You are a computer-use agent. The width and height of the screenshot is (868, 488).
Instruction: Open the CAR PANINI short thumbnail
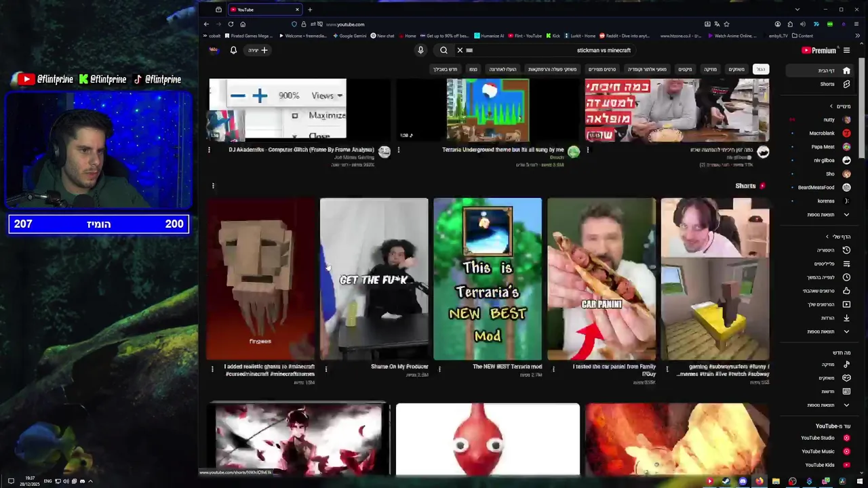click(601, 279)
